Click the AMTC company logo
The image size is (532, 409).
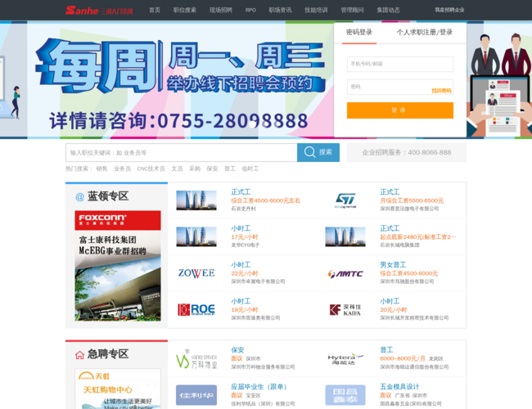pyautogui.click(x=345, y=274)
